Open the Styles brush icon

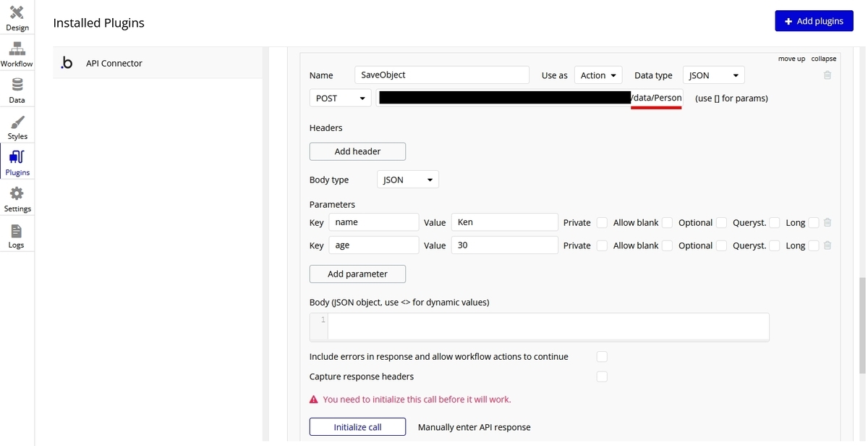click(x=17, y=122)
